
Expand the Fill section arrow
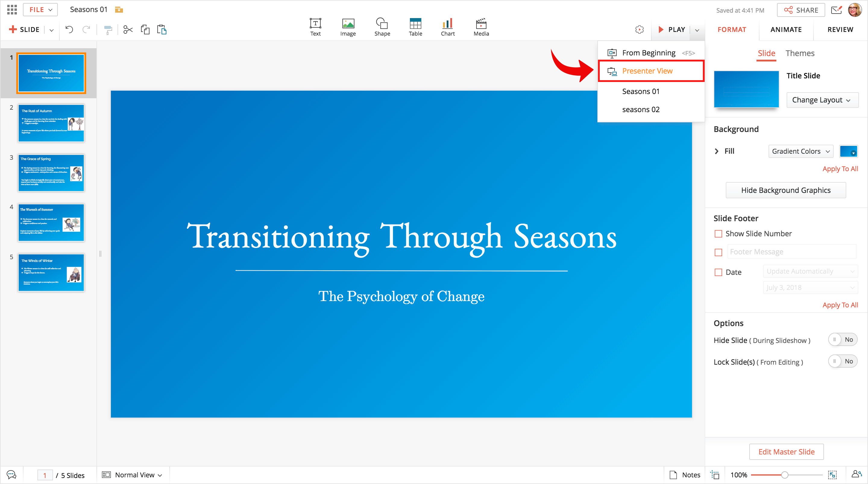coord(717,151)
